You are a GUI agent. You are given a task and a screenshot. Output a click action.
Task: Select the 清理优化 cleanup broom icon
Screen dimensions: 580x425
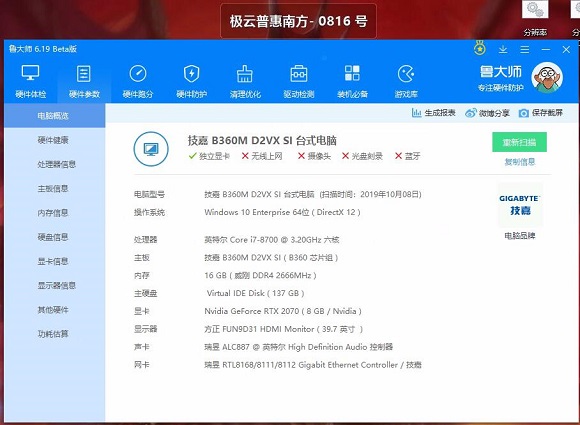pyautogui.click(x=245, y=74)
